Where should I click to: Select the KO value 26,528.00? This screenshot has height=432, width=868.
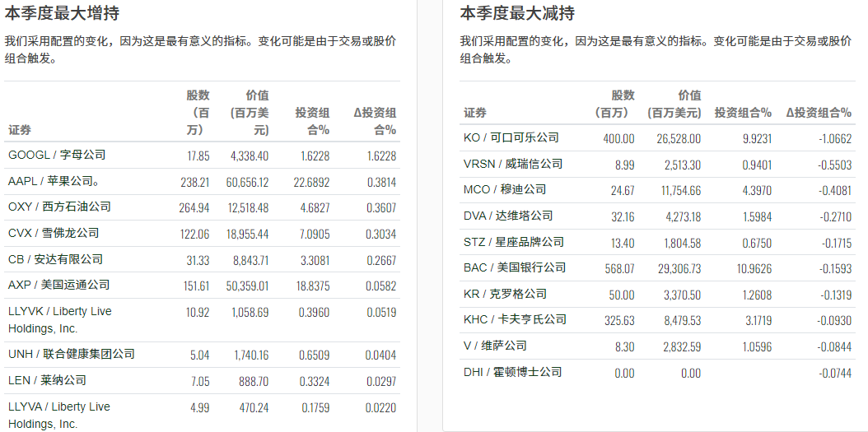pyautogui.click(x=679, y=138)
